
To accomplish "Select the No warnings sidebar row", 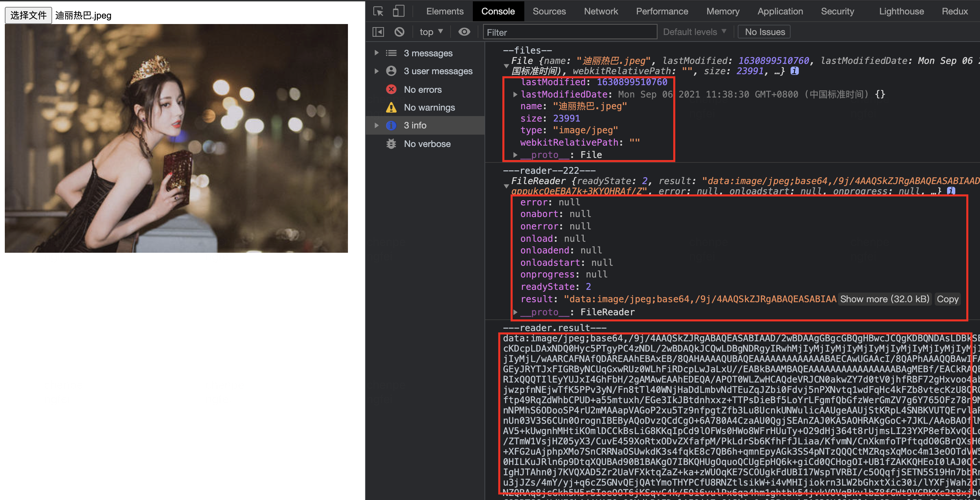I will 425,107.
